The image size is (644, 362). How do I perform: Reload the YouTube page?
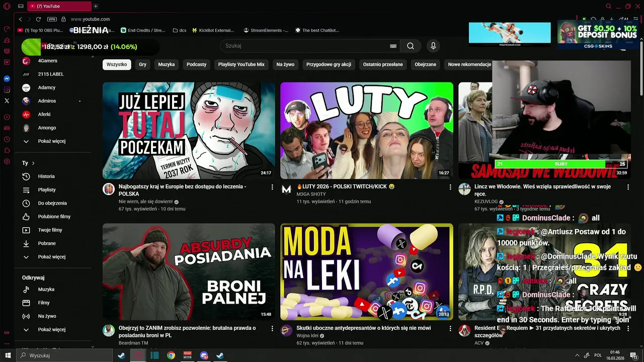pyautogui.click(x=38, y=19)
